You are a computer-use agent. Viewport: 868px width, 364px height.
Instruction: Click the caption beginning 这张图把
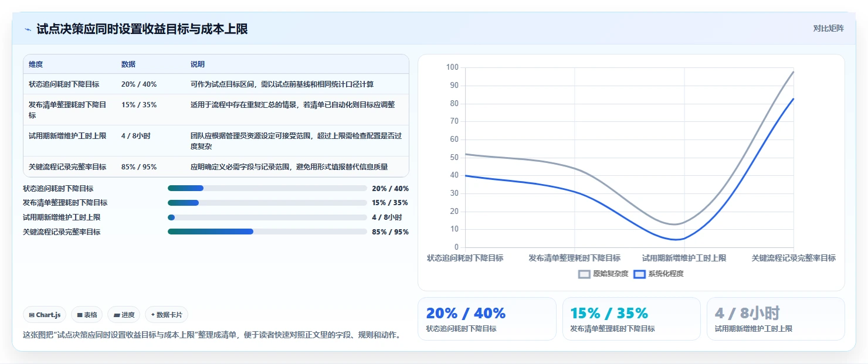tap(212, 335)
